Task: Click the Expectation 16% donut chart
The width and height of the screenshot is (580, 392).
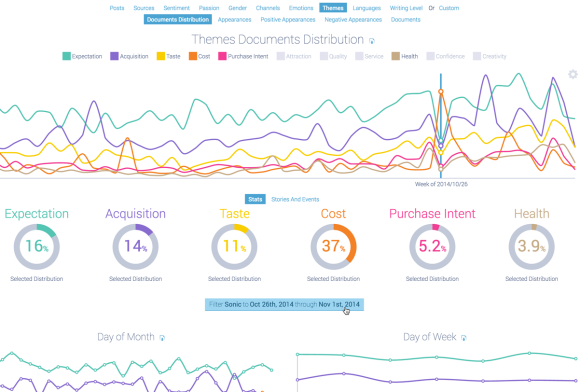Action: pos(37,247)
